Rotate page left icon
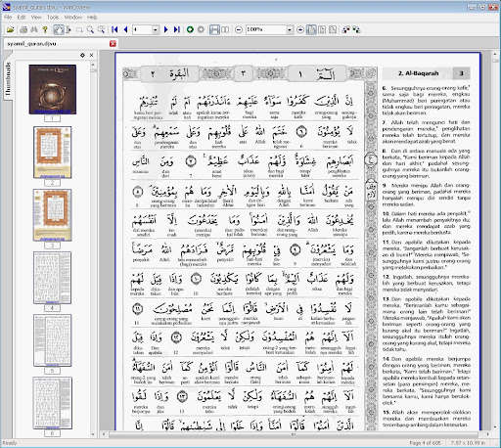 click(346, 29)
